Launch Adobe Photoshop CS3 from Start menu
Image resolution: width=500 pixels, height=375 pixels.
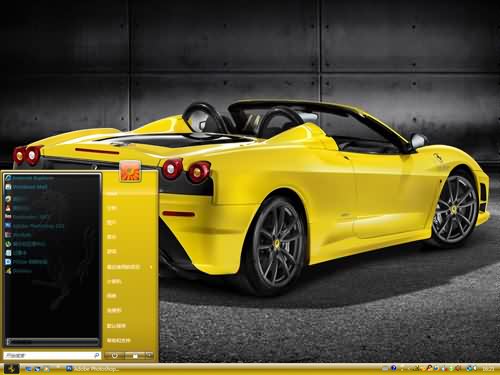coord(35,226)
